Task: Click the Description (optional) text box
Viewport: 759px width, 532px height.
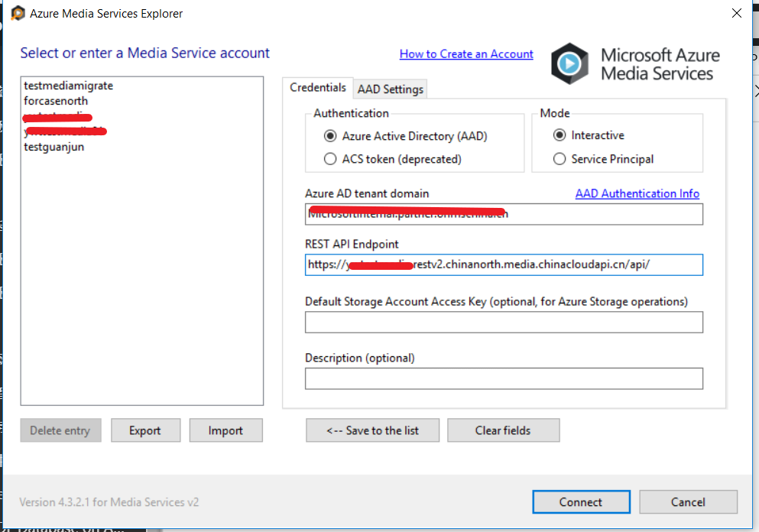Action: (503, 378)
